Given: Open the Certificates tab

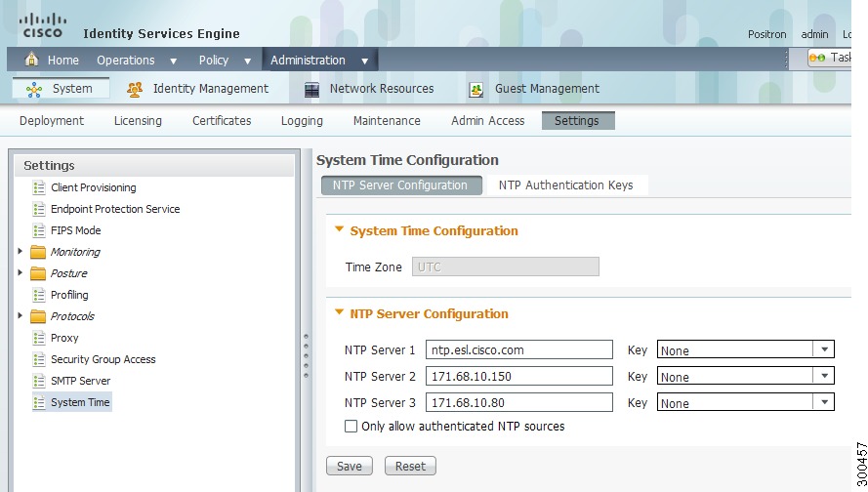Looking at the screenshot, I should (222, 121).
